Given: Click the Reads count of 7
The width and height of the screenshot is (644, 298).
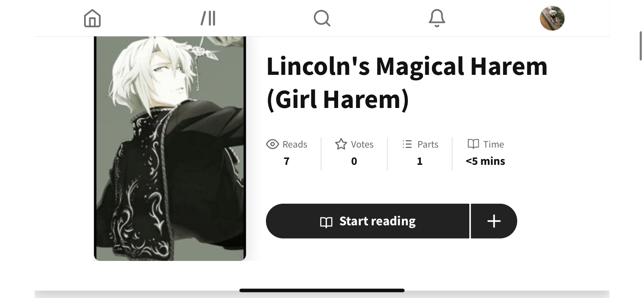Looking at the screenshot, I should pos(286,161).
